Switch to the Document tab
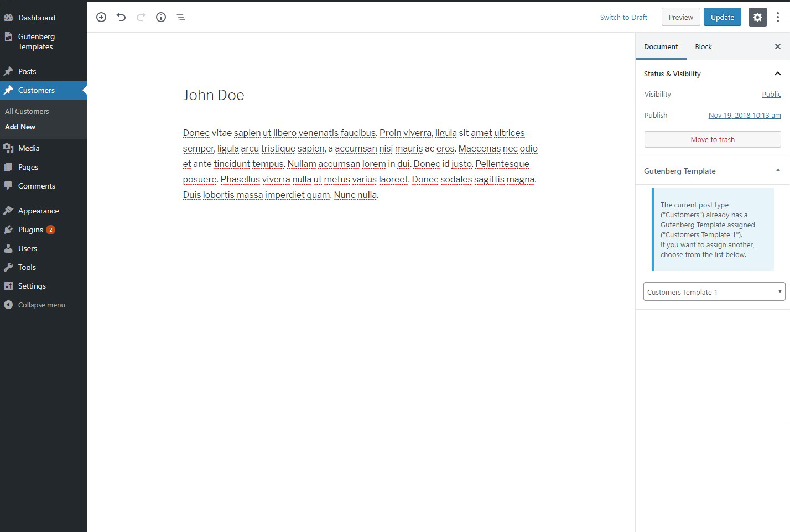This screenshot has height=532, width=790. [x=661, y=46]
